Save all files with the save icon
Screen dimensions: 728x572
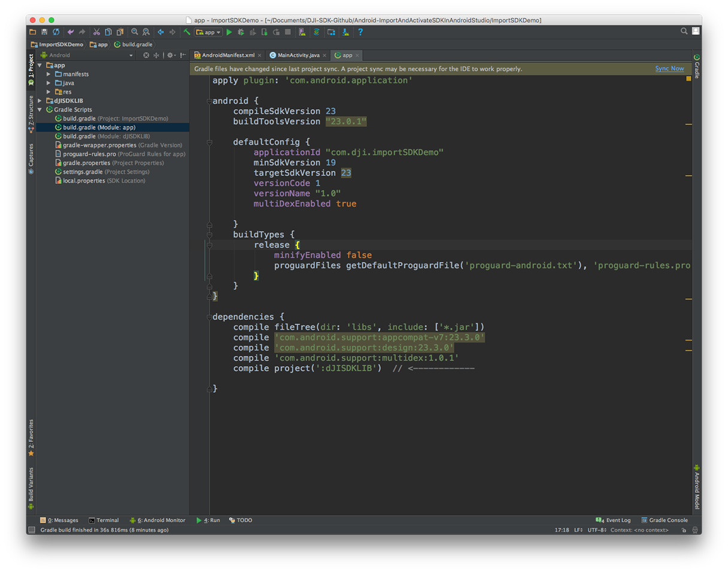tap(44, 32)
